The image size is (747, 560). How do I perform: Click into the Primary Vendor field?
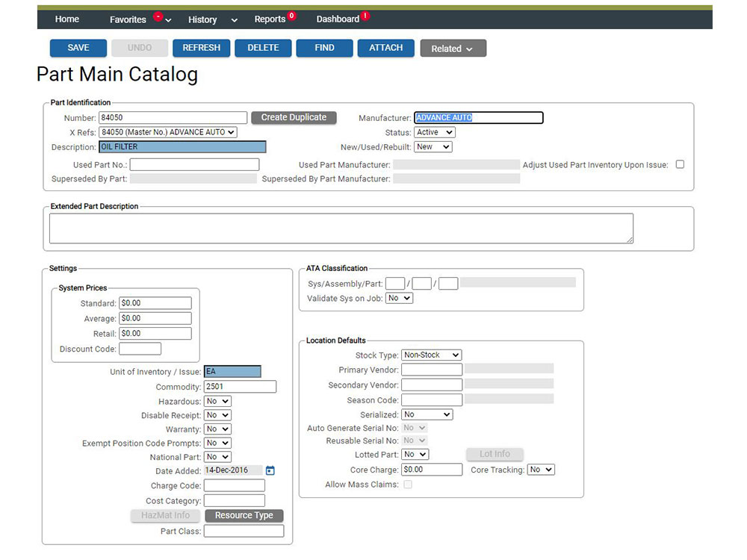[432, 370]
